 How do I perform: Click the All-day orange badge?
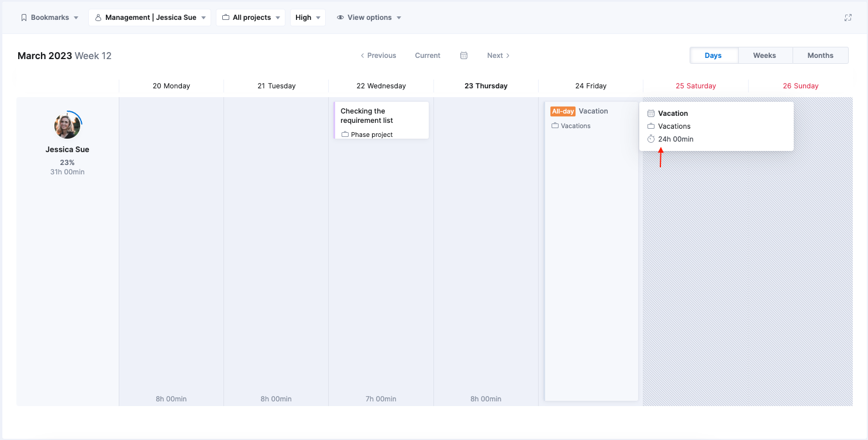point(563,111)
